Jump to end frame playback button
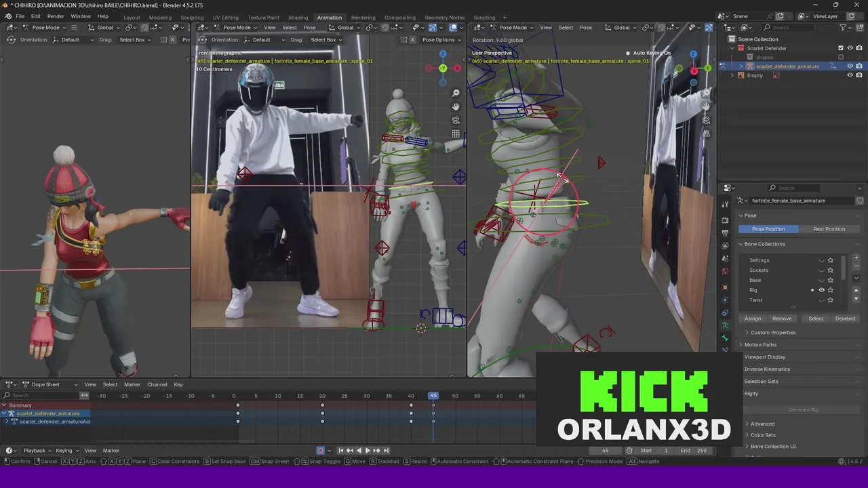 click(x=386, y=450)
